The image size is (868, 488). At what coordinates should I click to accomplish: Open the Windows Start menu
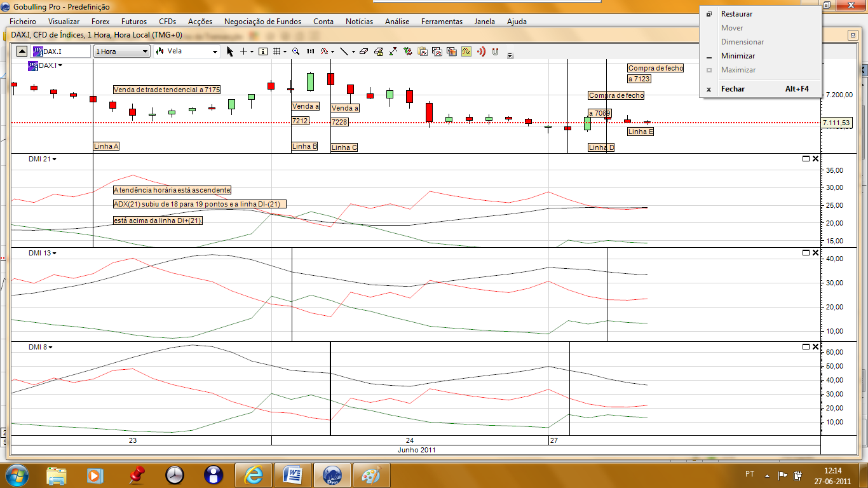(17, 475)
